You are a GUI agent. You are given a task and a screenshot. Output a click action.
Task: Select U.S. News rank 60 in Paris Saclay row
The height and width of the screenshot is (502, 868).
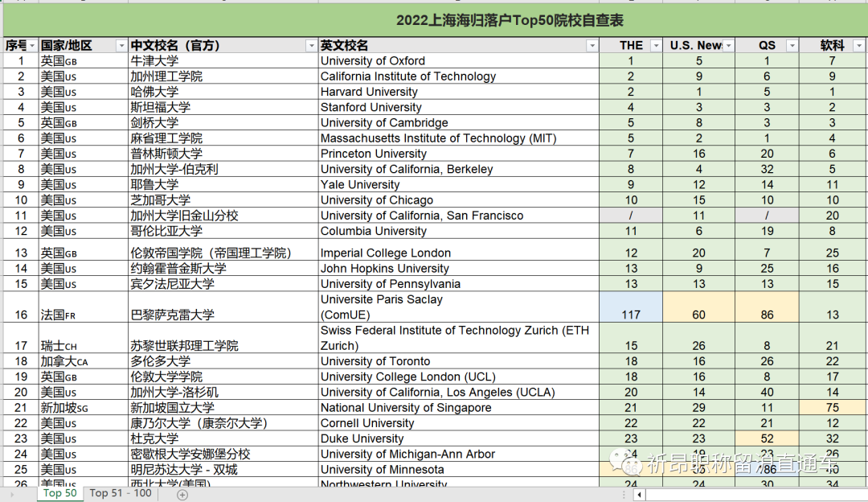(x=699, y=307)
